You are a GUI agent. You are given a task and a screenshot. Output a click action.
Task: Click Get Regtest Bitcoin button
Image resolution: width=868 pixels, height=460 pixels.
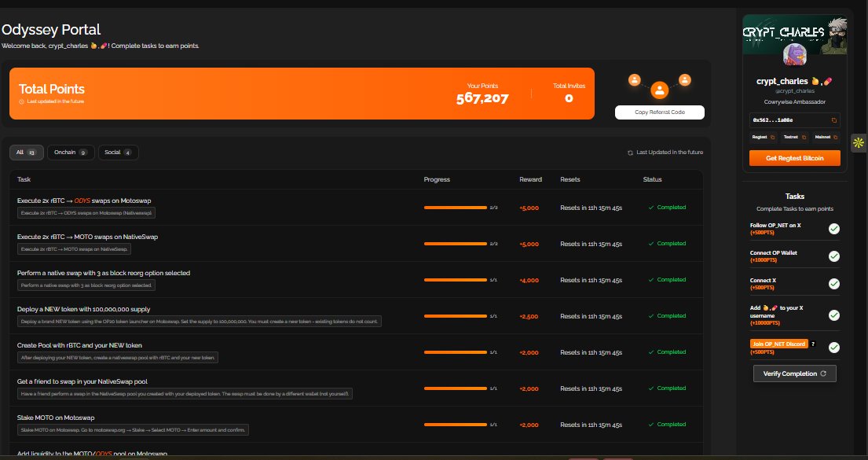794,158
